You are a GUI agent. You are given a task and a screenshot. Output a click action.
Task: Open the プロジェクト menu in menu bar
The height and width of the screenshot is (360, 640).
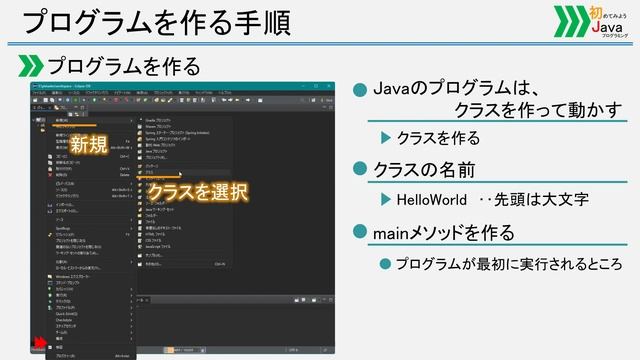(x=163, y=93)
